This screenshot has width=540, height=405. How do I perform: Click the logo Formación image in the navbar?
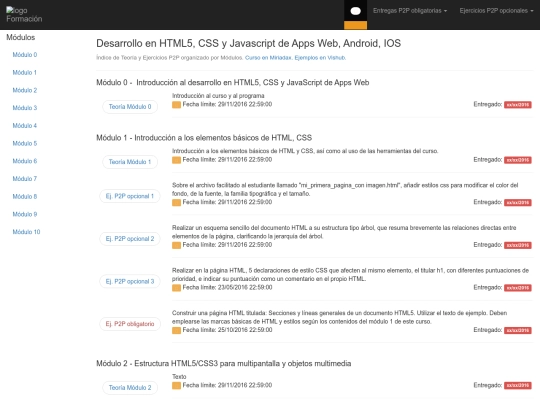pos(24,14)
